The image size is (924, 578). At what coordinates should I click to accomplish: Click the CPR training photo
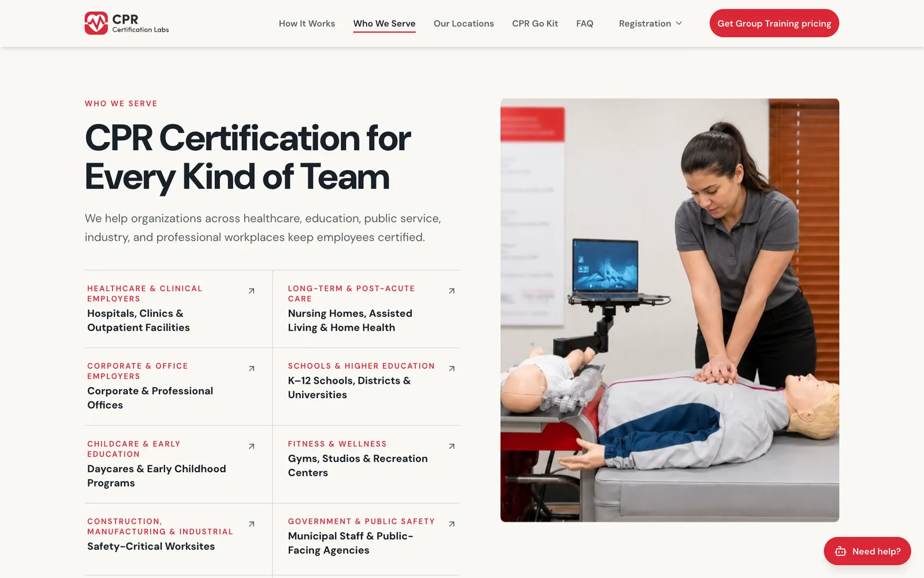(x=669, y=310)
